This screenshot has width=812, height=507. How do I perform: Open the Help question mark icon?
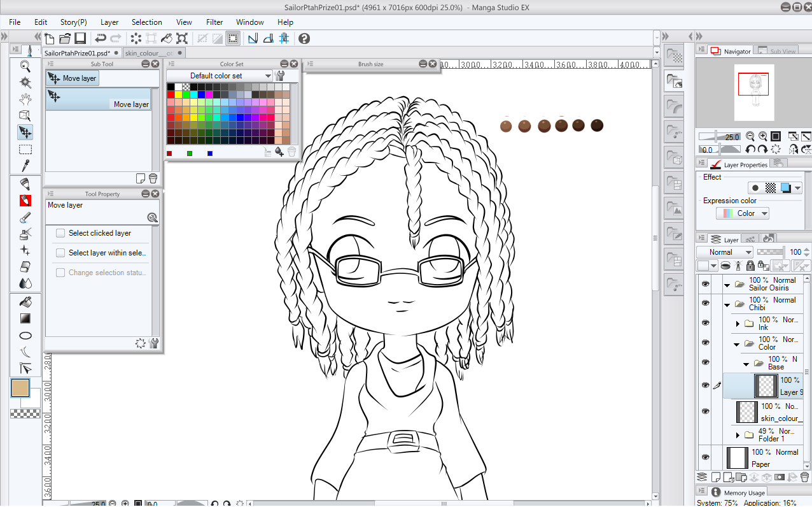pos(304,38)
